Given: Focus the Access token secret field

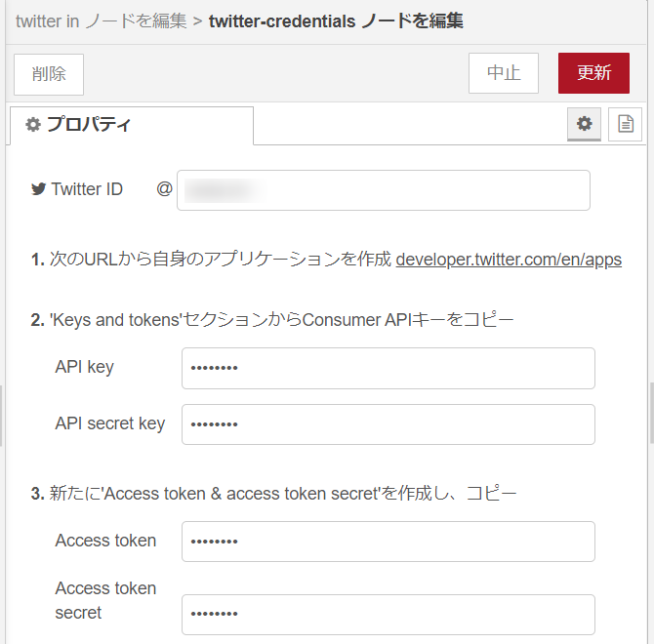Looking at the screenshot, I should click(388, 615).
